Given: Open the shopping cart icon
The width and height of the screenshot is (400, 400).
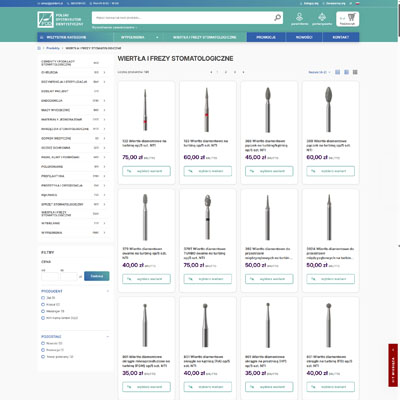Looking at the screenshot, I should tap(351, 17).
